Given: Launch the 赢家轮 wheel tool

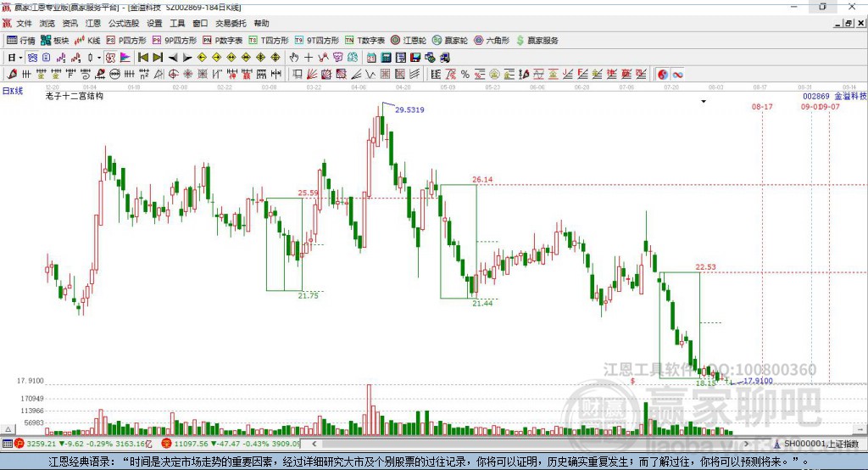Looking at the screenshot, I should click(449, 41).
